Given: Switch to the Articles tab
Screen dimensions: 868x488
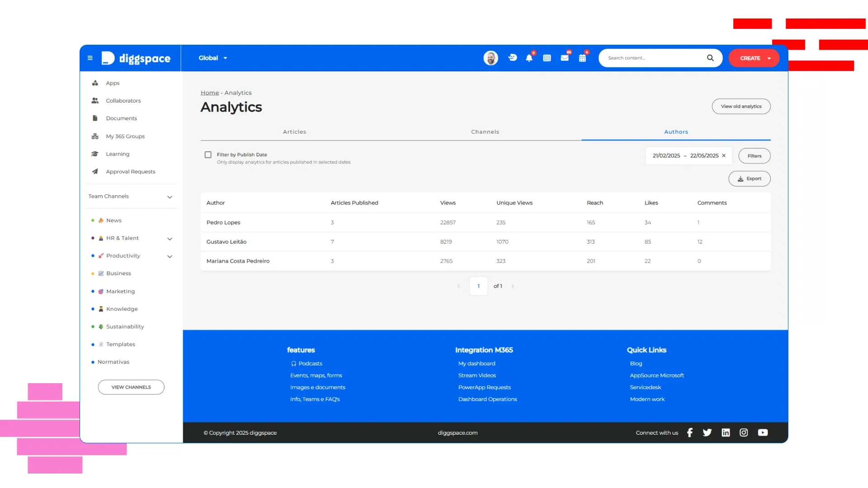Looking at the screenshot, I should pos(295,132).
